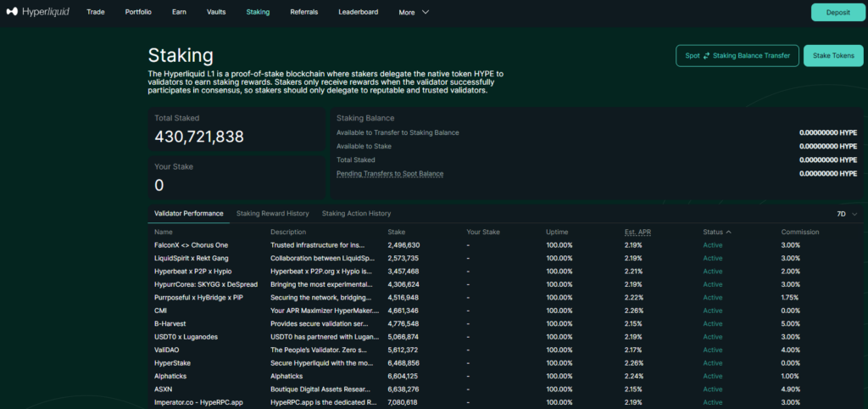The height and width of the screenshot is (409, 868).
Task: Open the Referrals page
Action: click(303, 13)
